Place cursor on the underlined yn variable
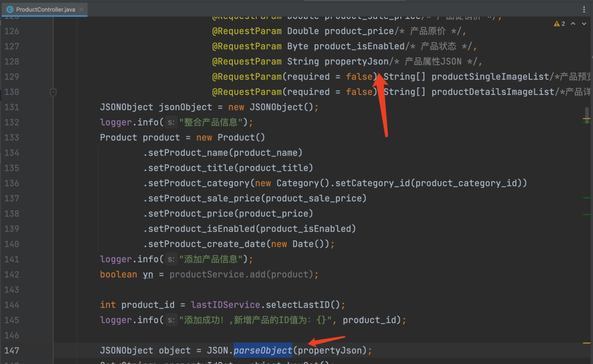Viewport: 593px width, 364px height. (148, 275)
